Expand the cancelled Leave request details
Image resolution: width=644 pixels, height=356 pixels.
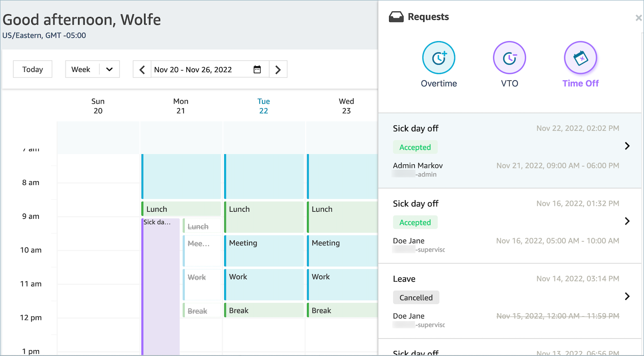point(627,296)
